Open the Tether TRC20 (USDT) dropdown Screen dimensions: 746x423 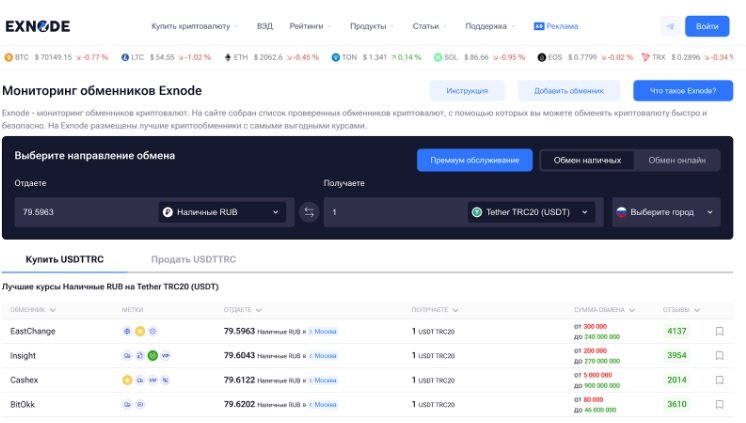[x=531, y=212]
